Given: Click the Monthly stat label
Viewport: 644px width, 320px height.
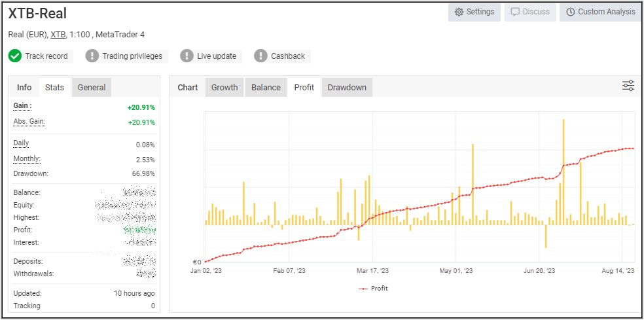Looking at the screenshot, I should pos(27,159).
